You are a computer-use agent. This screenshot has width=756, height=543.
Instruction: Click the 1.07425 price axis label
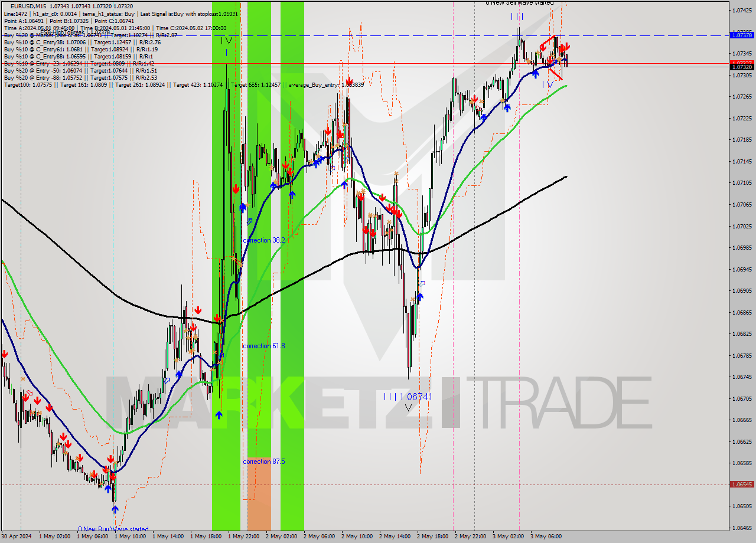742,11
